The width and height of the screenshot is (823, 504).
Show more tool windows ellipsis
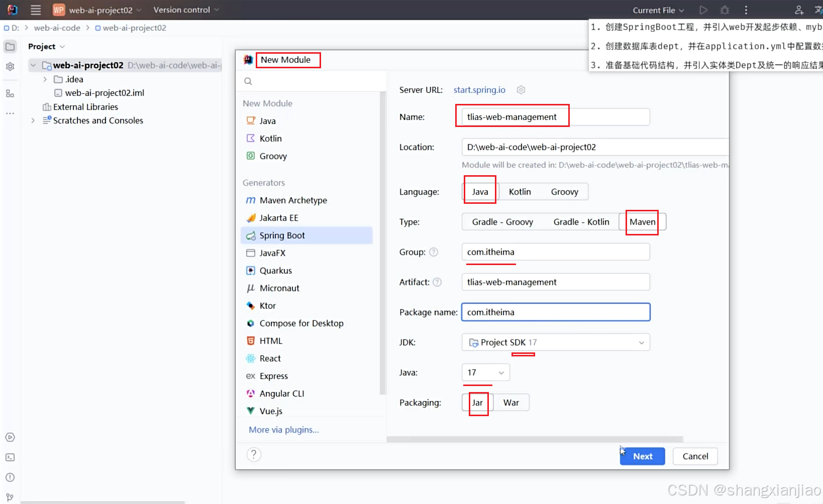pos(10,113)
